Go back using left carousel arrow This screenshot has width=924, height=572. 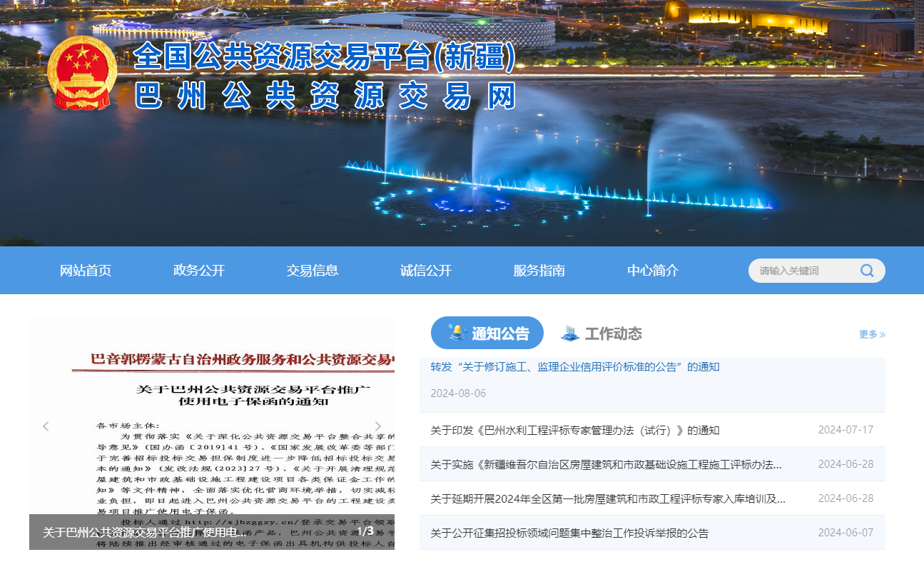pos(45,426)
